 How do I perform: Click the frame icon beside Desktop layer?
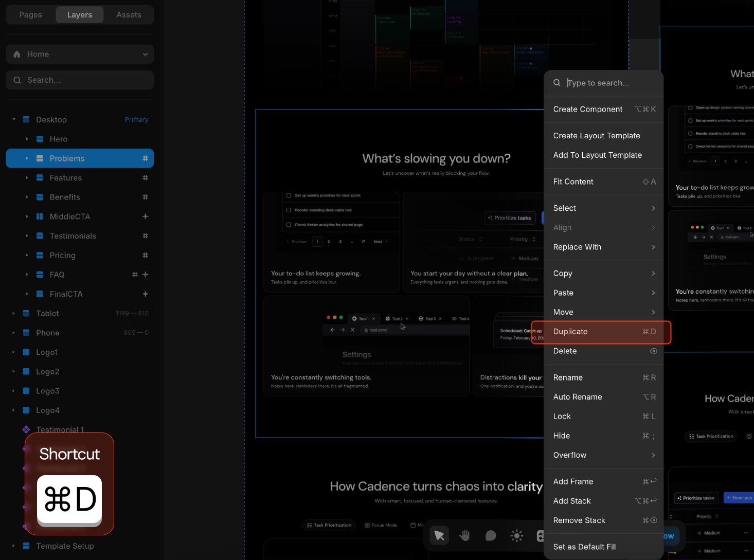tap(26, 119)
